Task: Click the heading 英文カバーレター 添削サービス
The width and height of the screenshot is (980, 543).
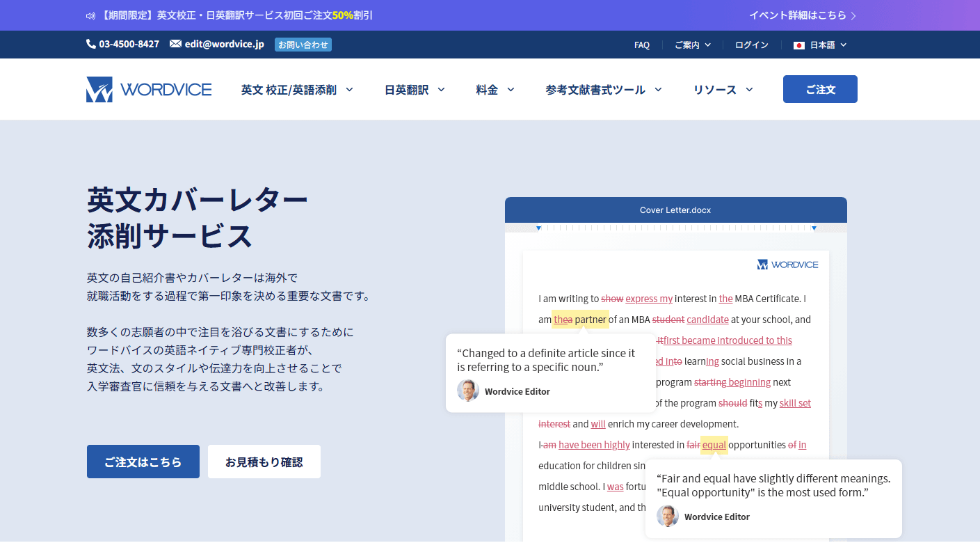Action: 198,218
